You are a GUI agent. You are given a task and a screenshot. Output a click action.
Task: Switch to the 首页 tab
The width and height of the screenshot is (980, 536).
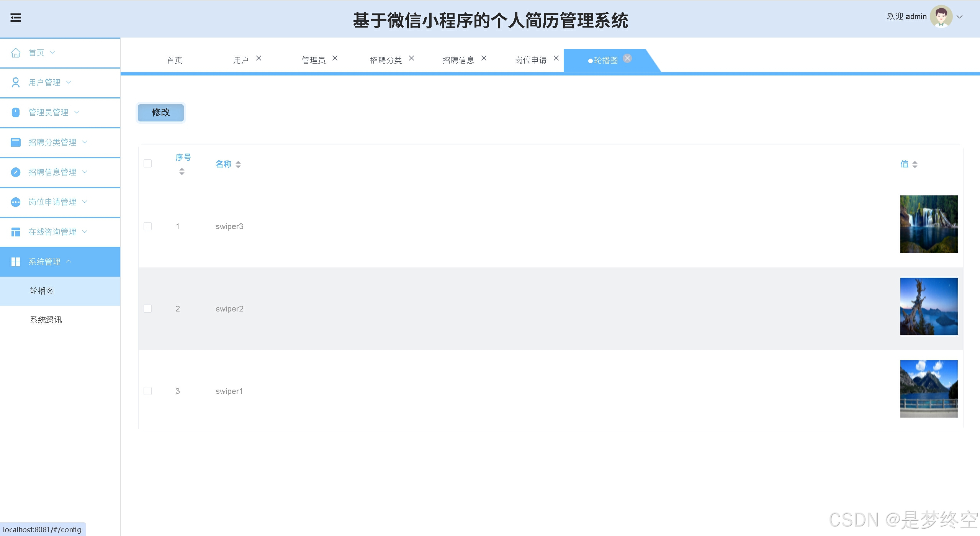click(x=175, y=60)
